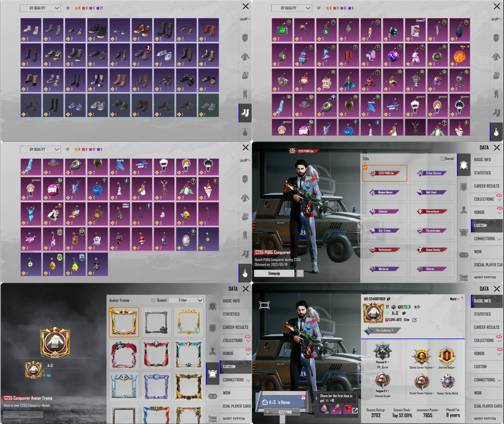Open the hexagon title icon in Avatar Frame sidebar
Screen dimensions: 504x424
[212, 306]
